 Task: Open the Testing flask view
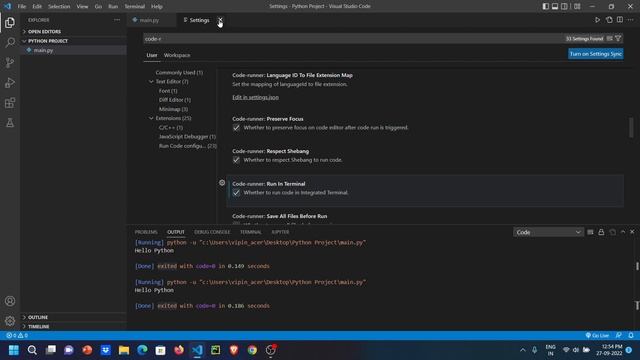click(10, 122)
